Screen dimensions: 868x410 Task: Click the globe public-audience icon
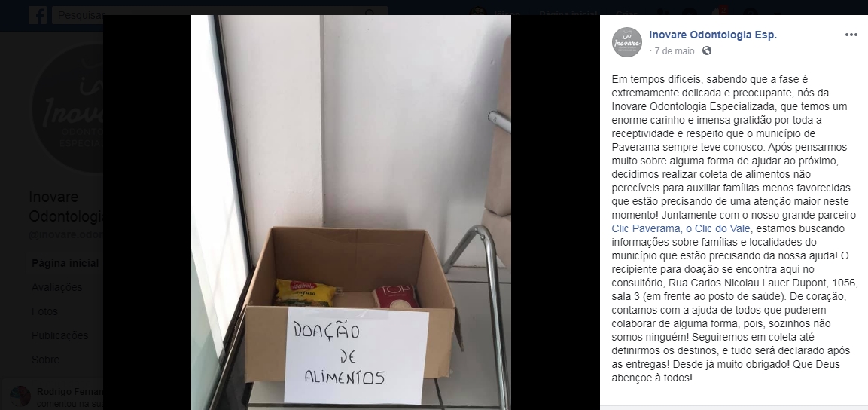pos(707,51)
